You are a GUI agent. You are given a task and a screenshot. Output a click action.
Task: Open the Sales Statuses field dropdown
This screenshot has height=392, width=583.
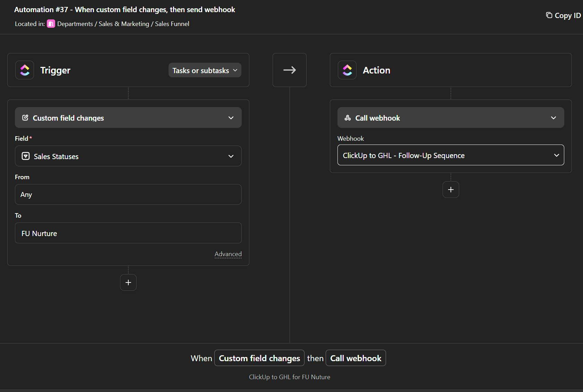128,156
